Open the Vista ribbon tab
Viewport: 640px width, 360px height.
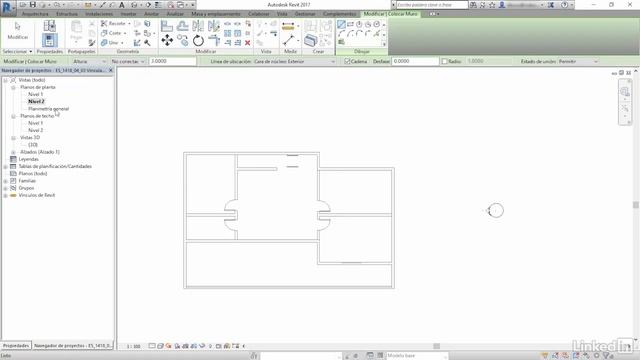(x=282, y=14)
